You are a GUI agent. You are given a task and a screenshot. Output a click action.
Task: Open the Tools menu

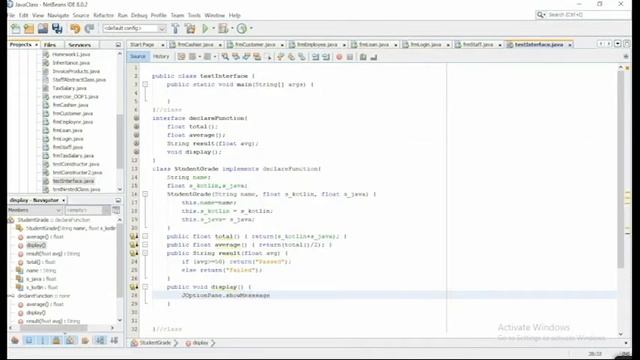[x=194, y=15]
